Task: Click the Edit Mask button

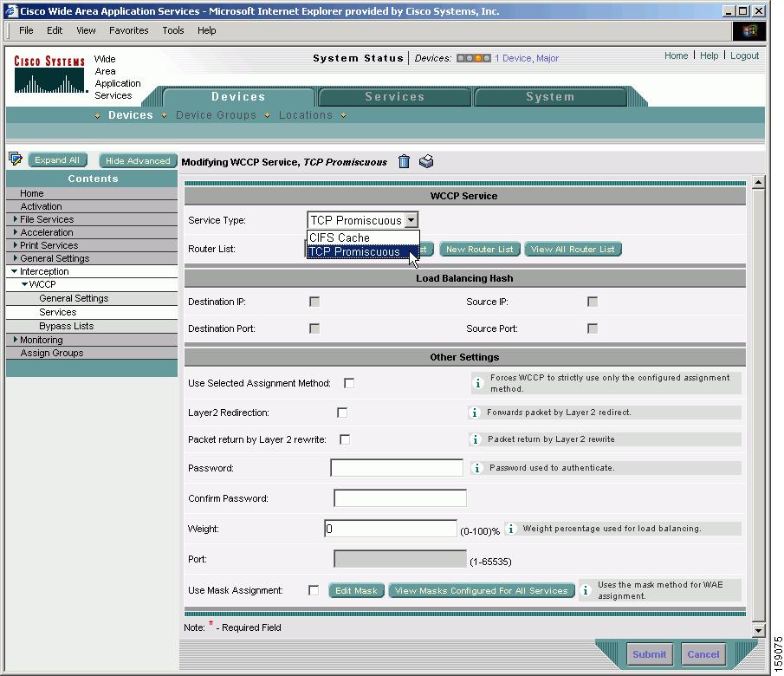Action: [356, 590]
